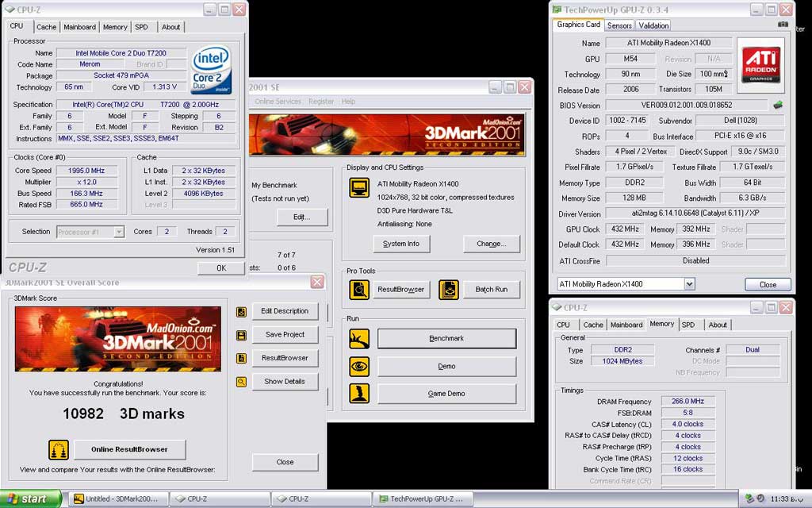
Task: Open the Windows Start menu
Action: click(x=30, y=498)
